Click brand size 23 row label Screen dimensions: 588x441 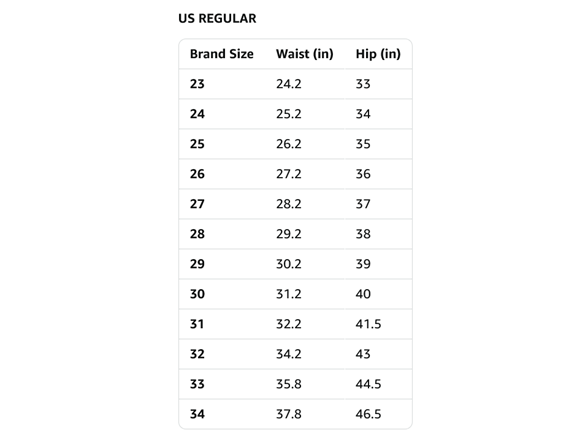pyautogui.click(x=197, y=84)
